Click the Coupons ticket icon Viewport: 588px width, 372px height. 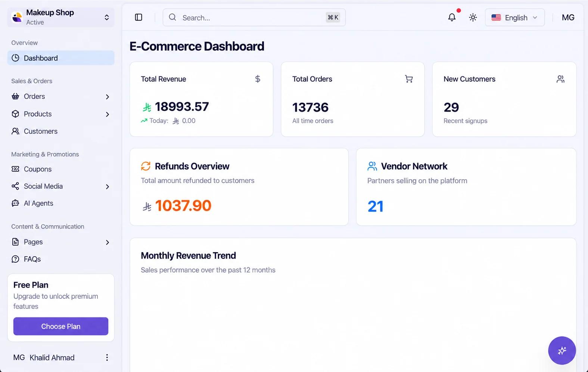[15, 169]
